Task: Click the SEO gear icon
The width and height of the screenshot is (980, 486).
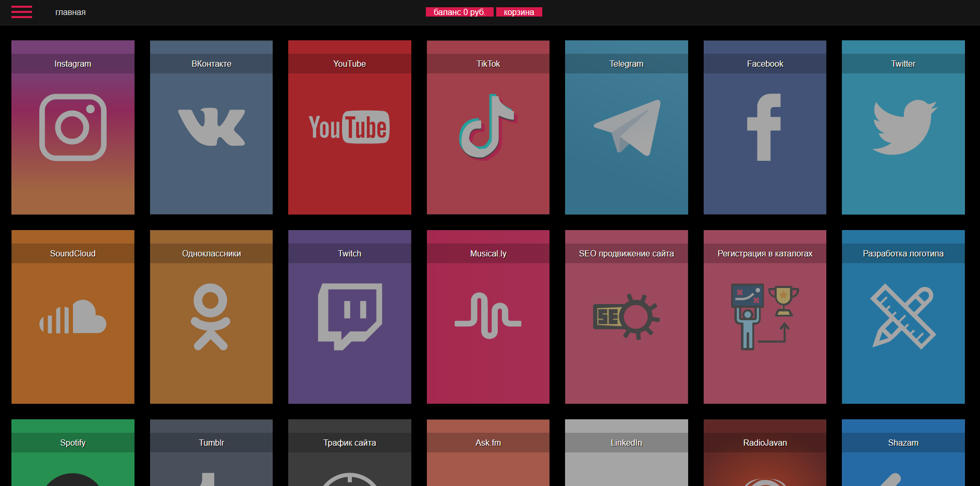Action: click(627, 316)
